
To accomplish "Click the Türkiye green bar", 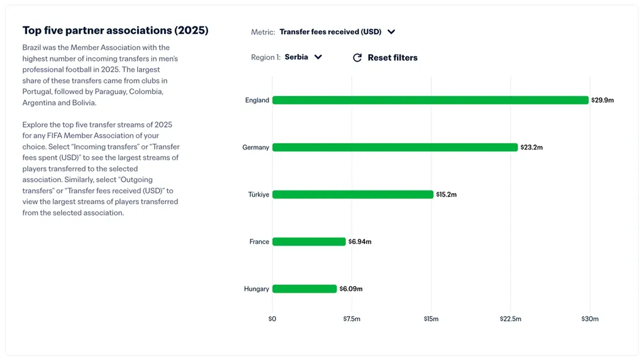I will pos(353,195).
